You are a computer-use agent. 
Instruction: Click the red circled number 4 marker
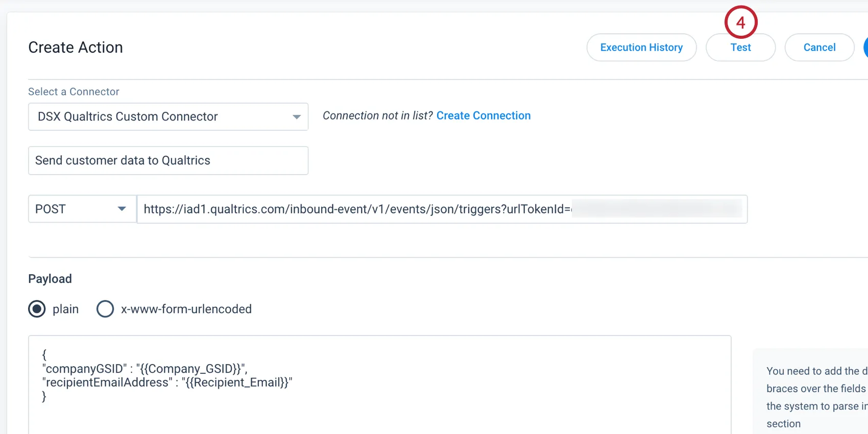[x=740, y=22]
